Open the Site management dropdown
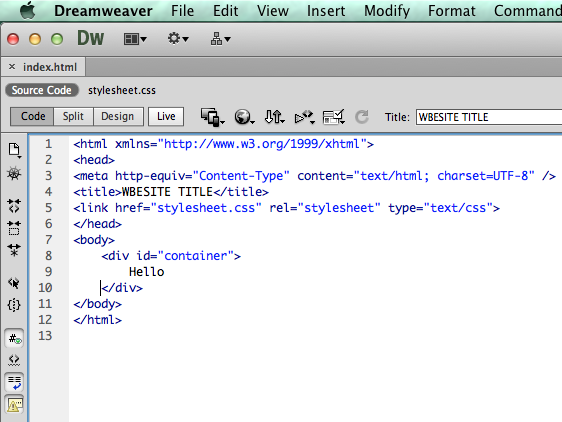 (220, 39)
